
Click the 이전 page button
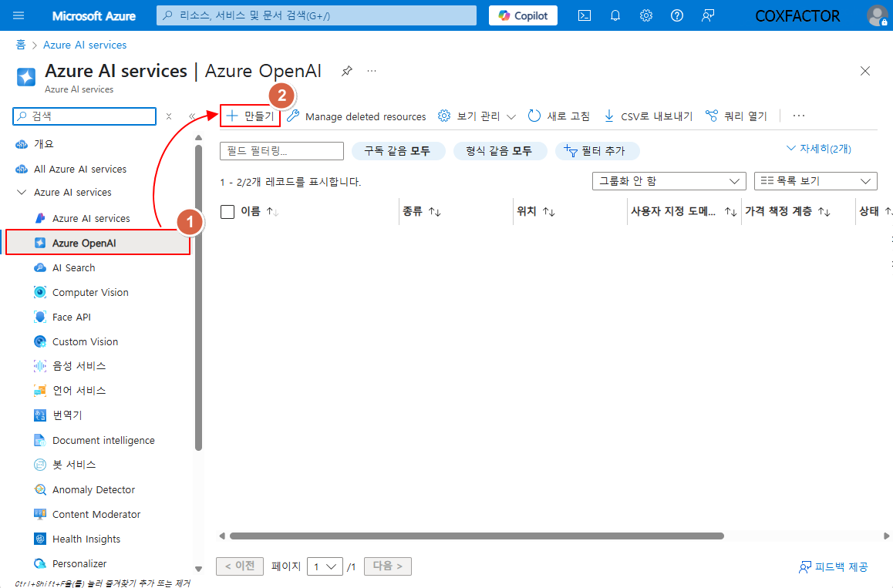[x=240, y=566]
